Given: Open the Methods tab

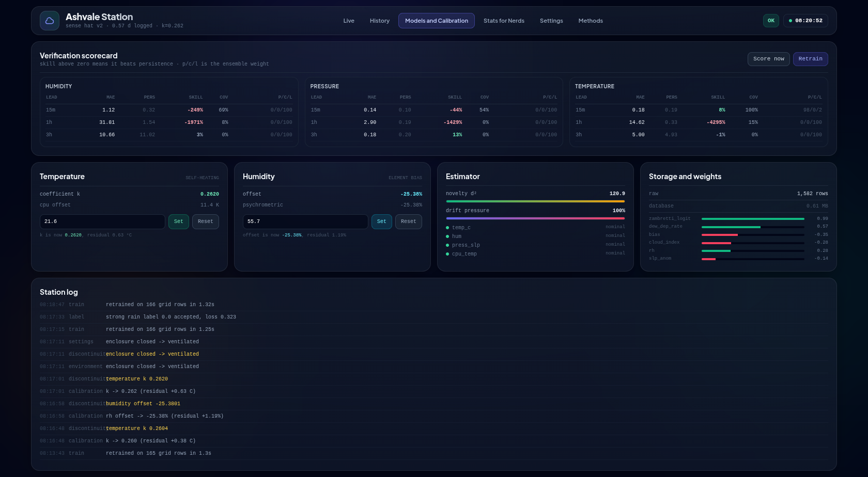Looking at the screenshot, I should [x=591, y=21].
